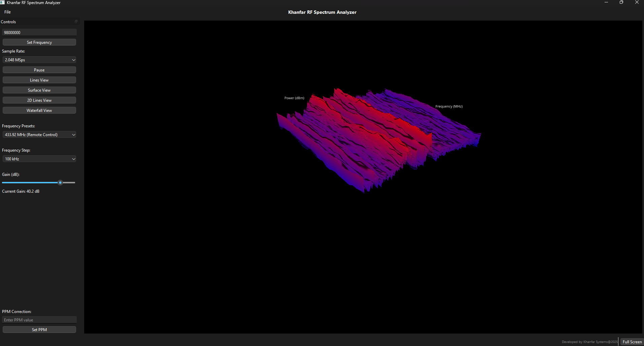Click the Frequency (MHz) axis label

click(449, 106)
